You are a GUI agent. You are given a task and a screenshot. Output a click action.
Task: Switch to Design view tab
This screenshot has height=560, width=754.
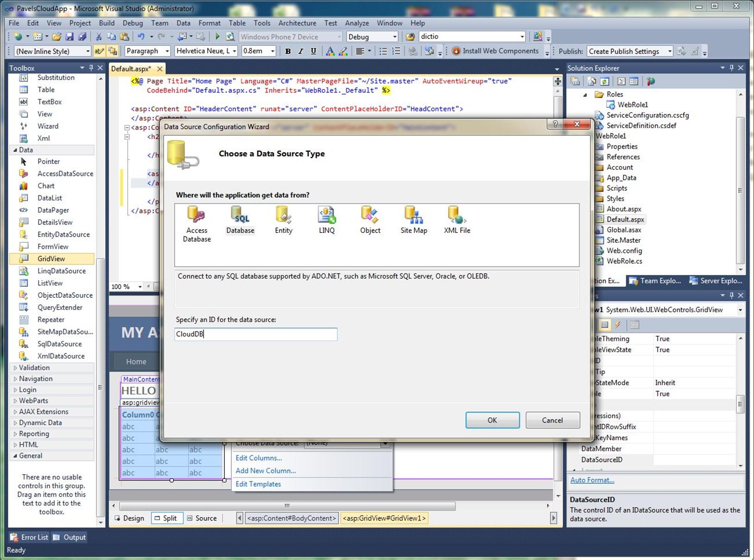click(x=129, y=518)
